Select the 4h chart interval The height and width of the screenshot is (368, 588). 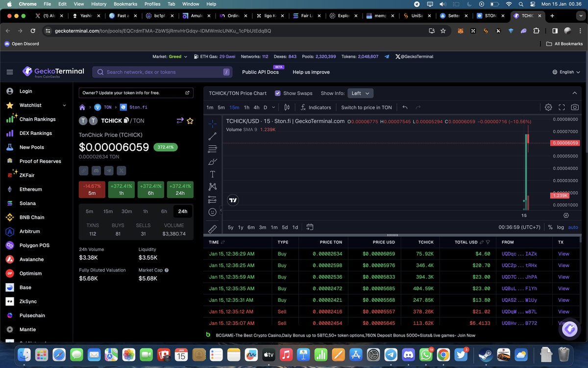pos(256,107)
